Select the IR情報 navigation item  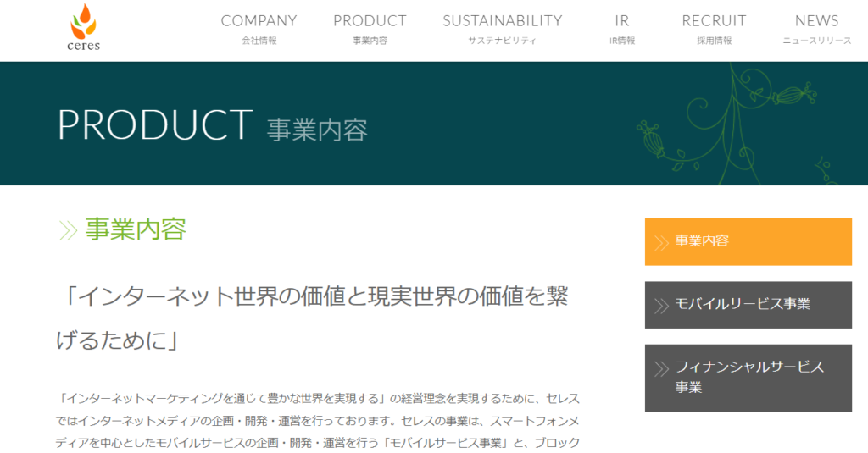click(621, 29)
